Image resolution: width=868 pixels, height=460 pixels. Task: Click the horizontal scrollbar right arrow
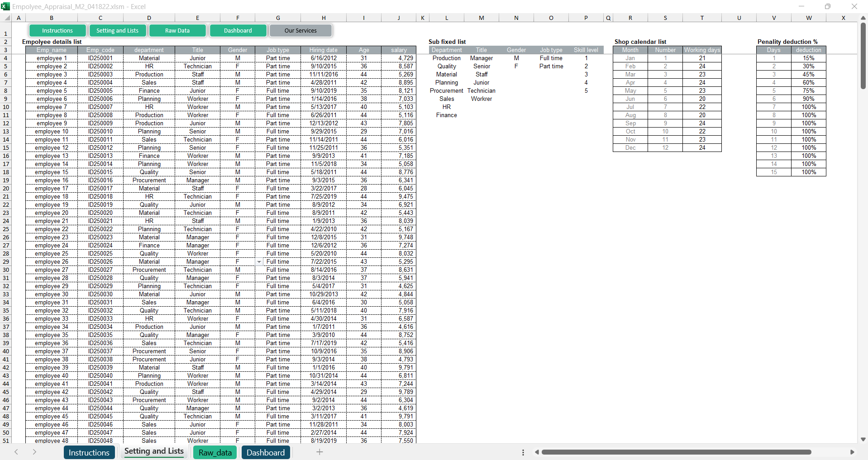852,452
